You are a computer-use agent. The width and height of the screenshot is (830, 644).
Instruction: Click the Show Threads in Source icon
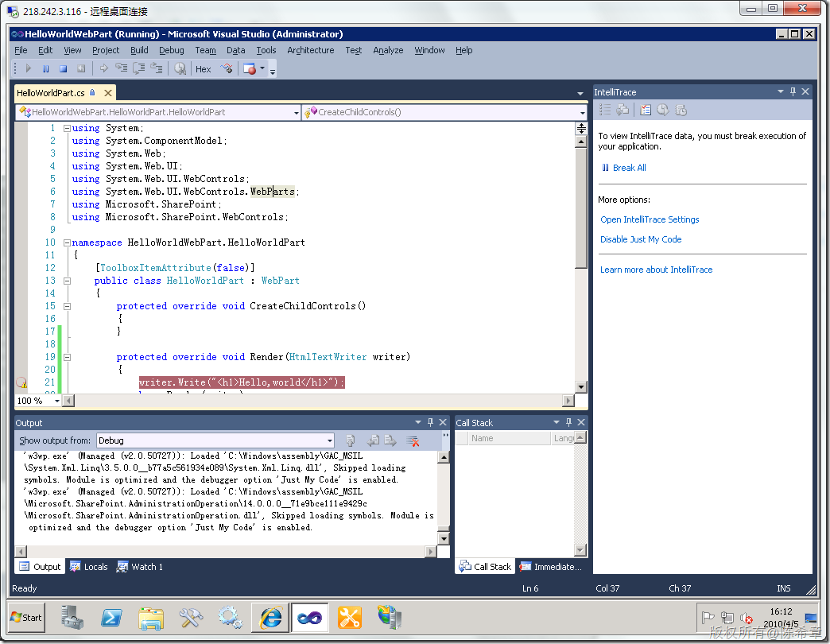[227, 69]
